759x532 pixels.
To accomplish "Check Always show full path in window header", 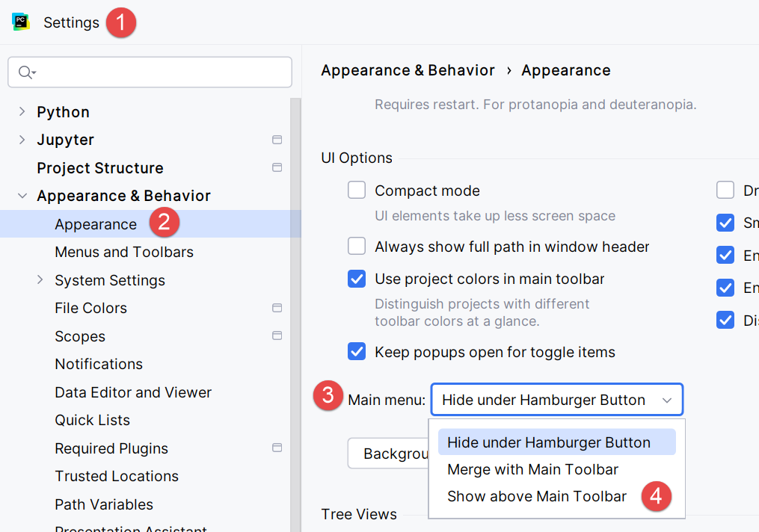I will point(357,247).
